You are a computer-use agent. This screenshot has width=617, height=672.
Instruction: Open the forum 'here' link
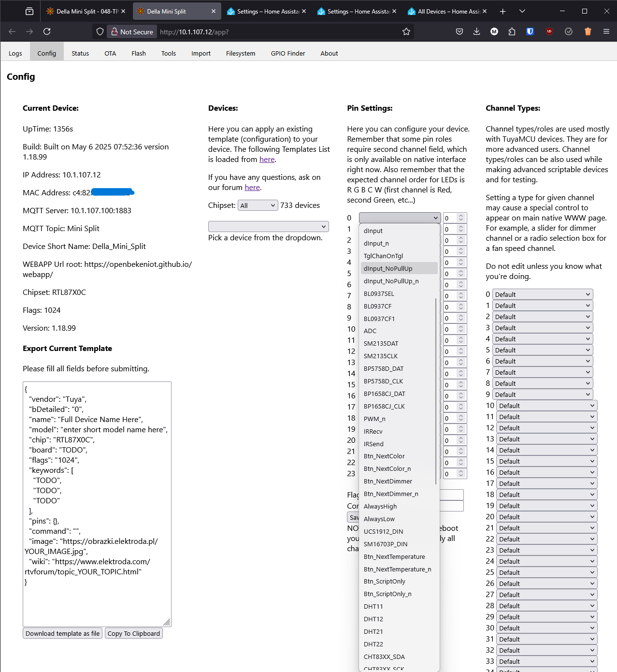(252, 188)
